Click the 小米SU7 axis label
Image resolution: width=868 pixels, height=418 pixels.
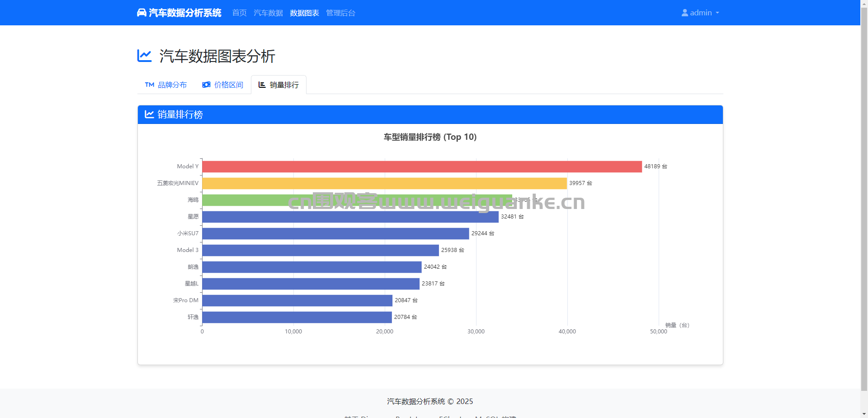[188, 233]
